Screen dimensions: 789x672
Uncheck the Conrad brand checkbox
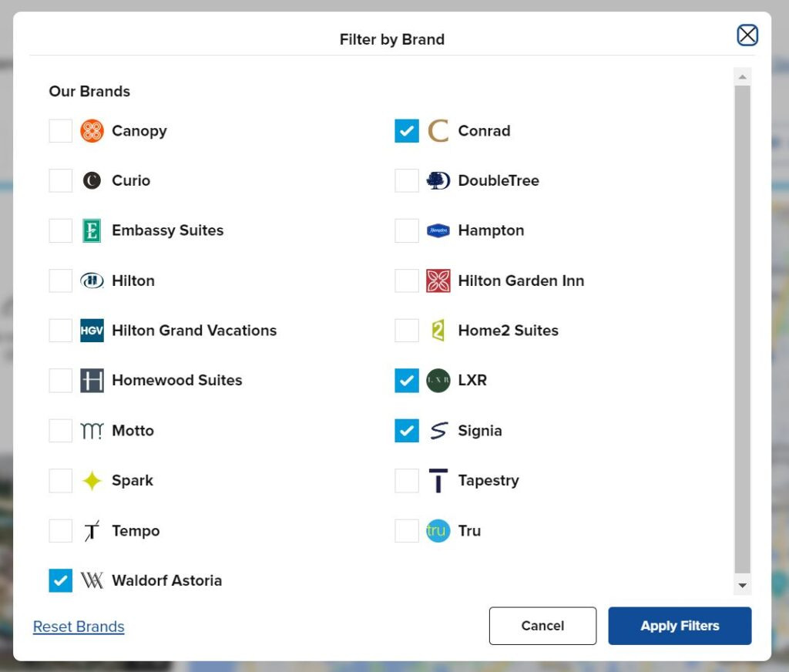pos(407,131)
